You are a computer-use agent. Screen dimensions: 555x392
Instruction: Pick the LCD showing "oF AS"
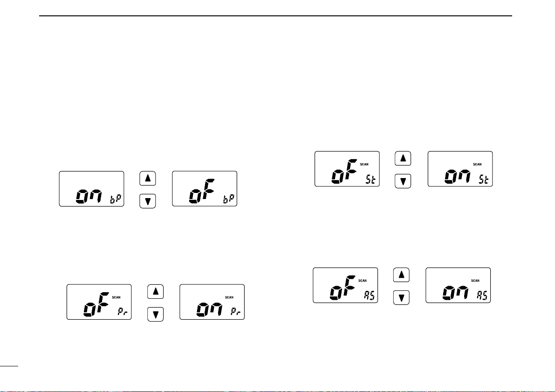[x=345, y=285]
